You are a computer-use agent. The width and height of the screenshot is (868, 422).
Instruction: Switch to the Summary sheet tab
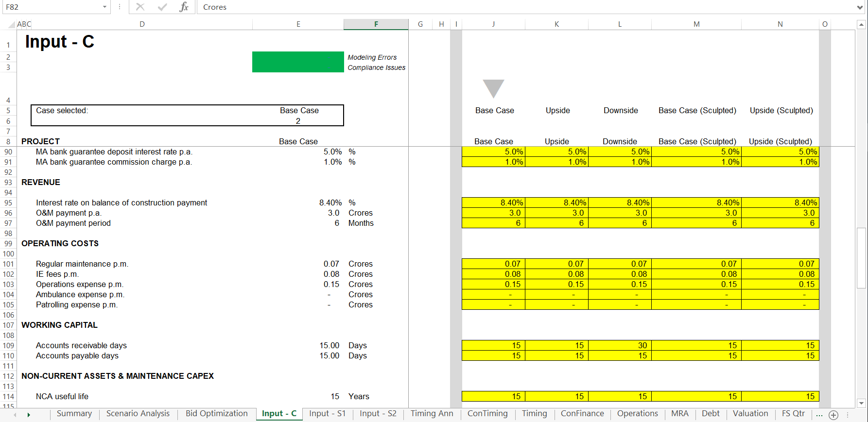coord(74,414)
